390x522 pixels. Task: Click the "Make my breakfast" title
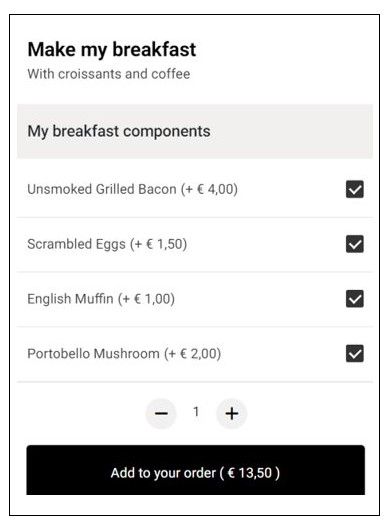(112, 50)
